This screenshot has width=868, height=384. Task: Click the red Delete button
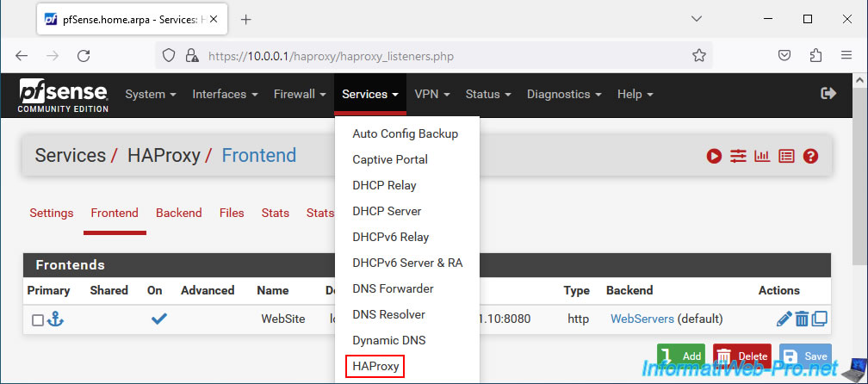coord(744,356)
